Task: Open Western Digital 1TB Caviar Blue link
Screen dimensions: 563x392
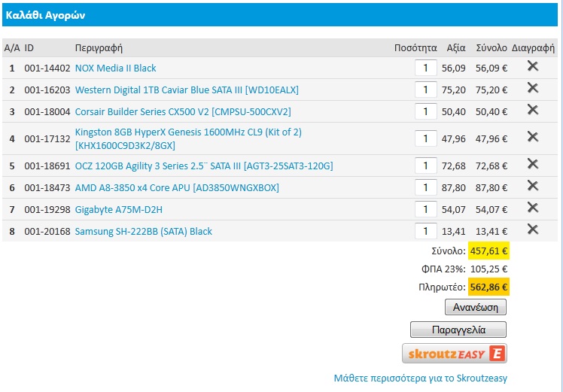Action: [187, 90]
